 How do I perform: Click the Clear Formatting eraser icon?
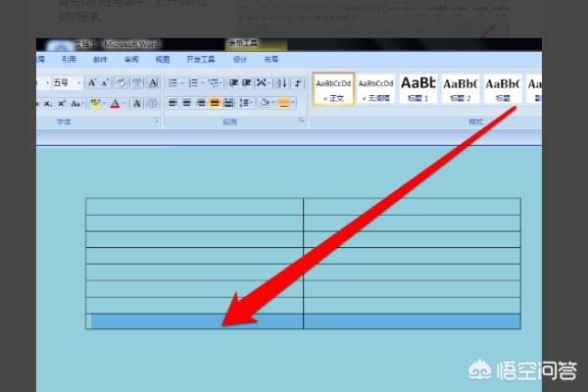(121, 83)
